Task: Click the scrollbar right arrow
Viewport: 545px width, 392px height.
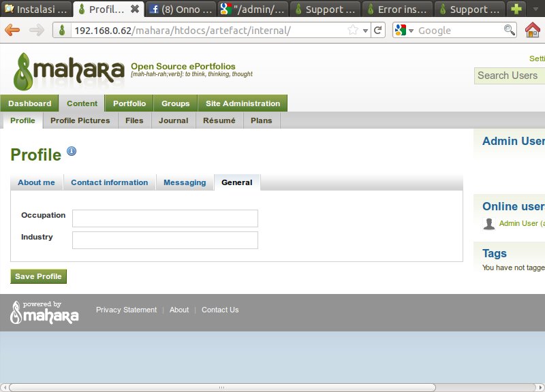Action: [540, 387]
